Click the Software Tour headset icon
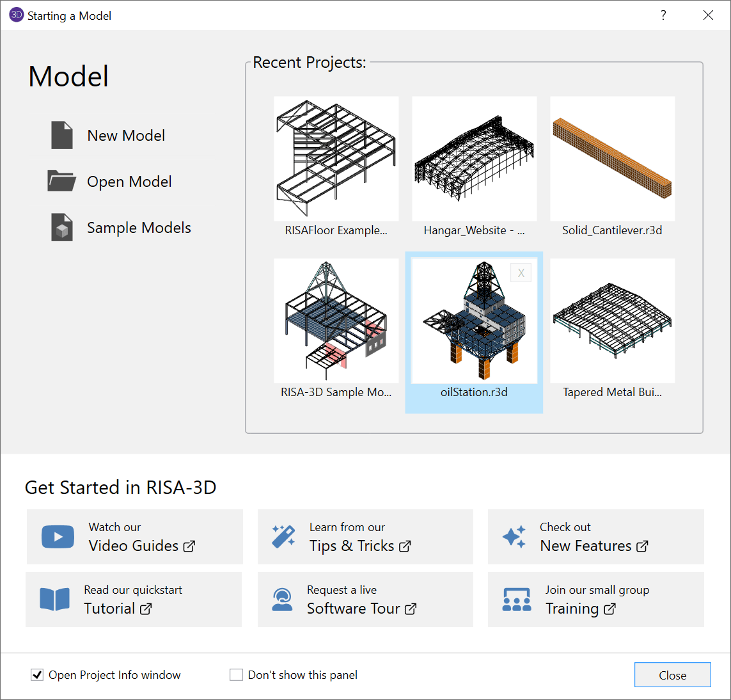The height and width of the screenshot is (700, 731). click(282, 600)
